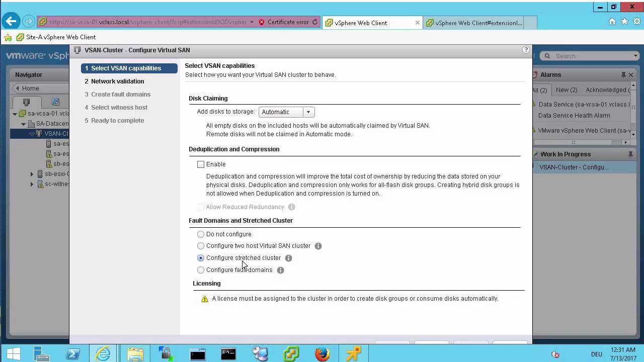Image resolution: width=644 pixels, height=362 pixels.
Task: Close the vSphere Web Client browser tab
Action: 417,23
